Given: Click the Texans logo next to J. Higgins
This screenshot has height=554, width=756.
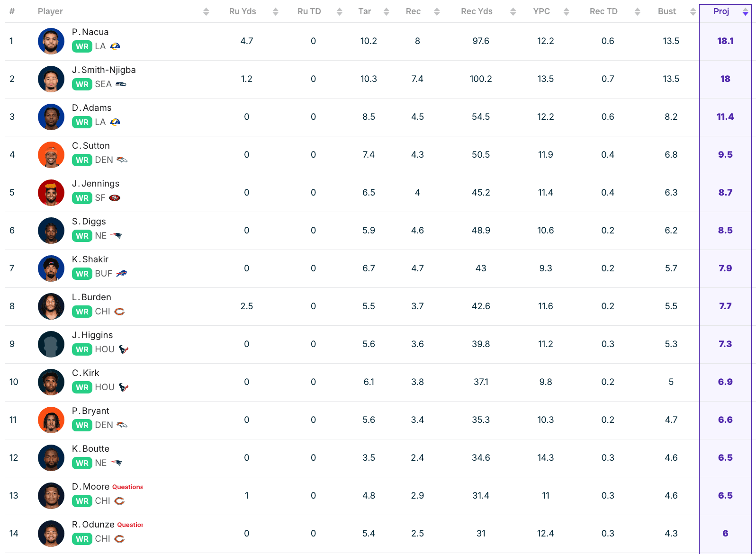Looking at the screenshot, I should (124, 349).
